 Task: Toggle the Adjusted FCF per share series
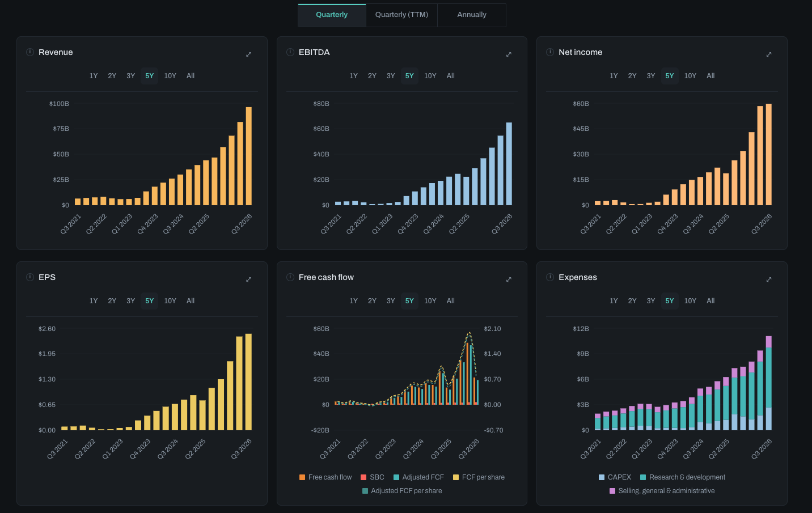coord(402,491)
